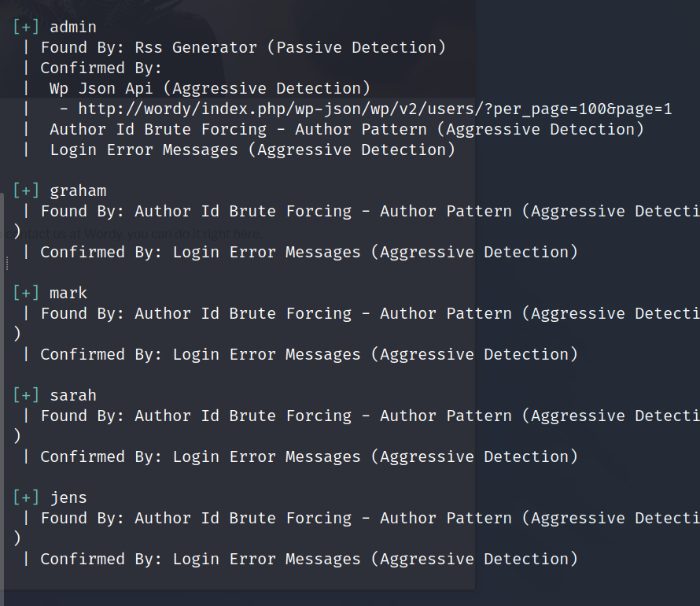This screenshot has width=700, height=606.
Task: Click admin's Login Error Messages line
Action: (x=252, y=150)
